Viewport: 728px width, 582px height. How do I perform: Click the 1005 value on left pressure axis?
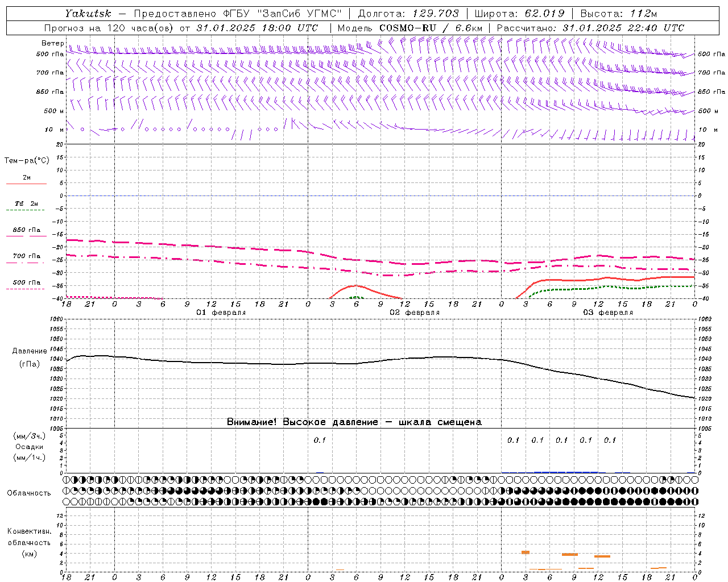coord(57,429)
